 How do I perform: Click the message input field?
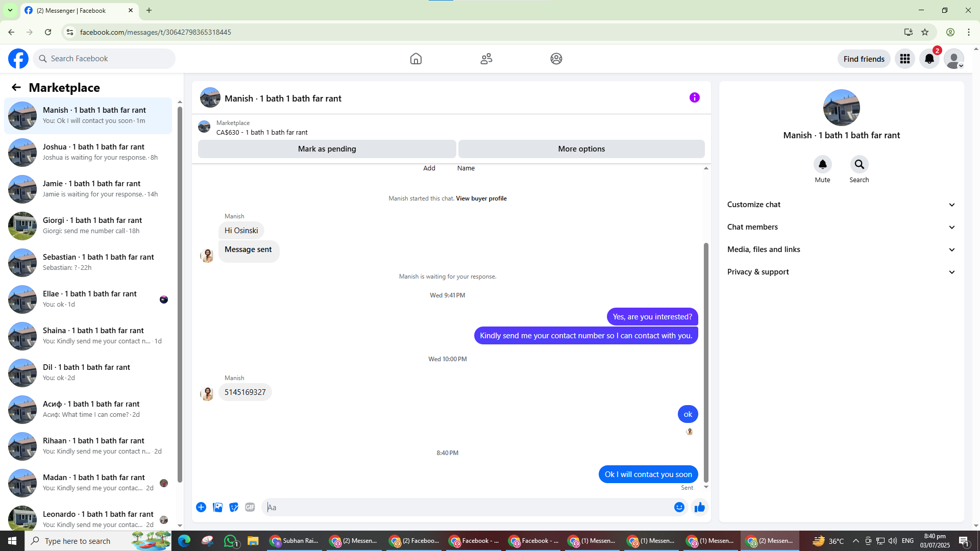coord(467,507)
